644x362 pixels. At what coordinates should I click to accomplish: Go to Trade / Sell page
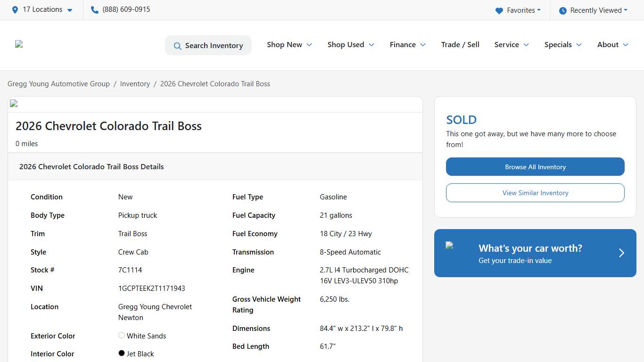[460, 45]
